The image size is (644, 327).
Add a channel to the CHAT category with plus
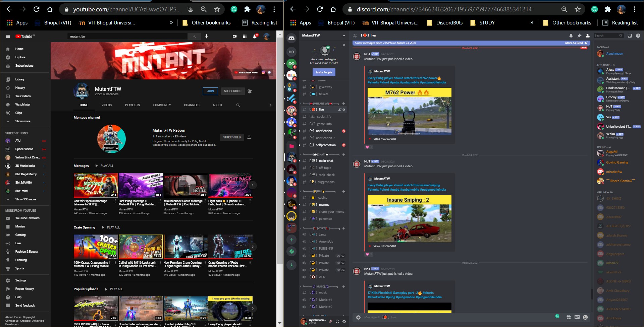343,155
